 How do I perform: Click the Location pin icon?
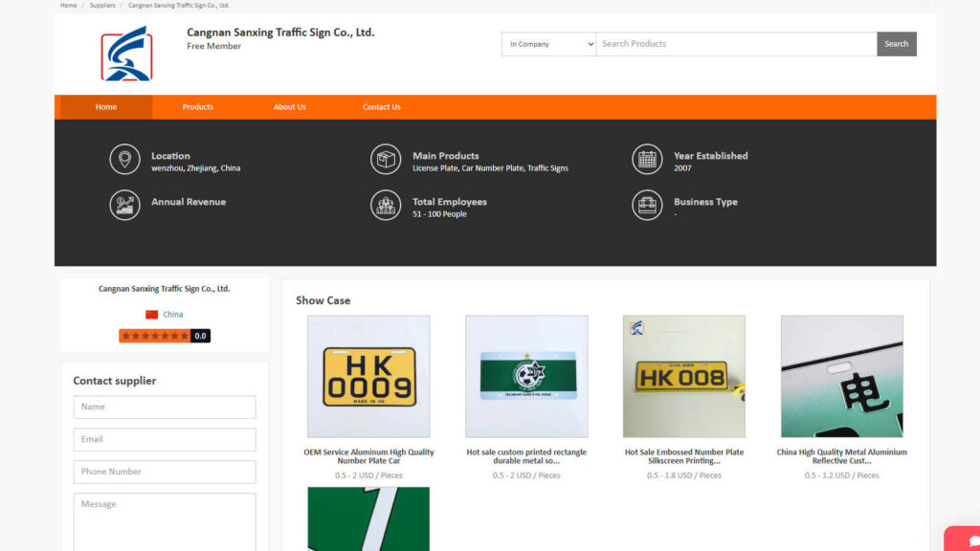coord(124,160)
